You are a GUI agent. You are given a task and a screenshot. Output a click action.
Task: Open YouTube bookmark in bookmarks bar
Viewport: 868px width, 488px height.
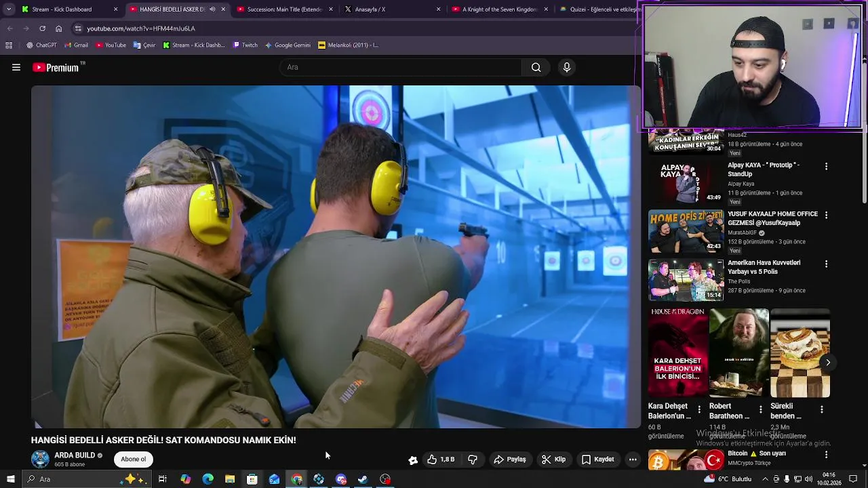(111, 45)
